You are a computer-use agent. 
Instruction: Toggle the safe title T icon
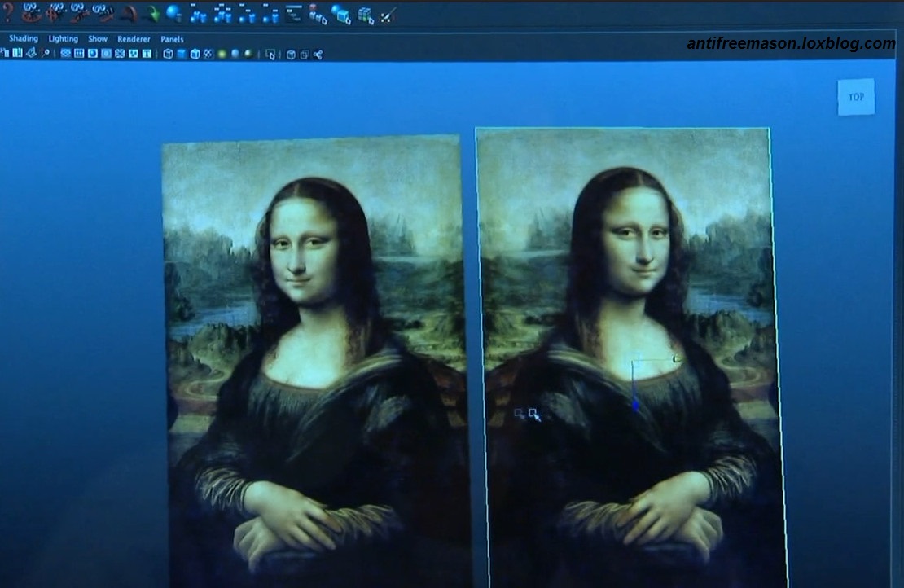point(147,54)
